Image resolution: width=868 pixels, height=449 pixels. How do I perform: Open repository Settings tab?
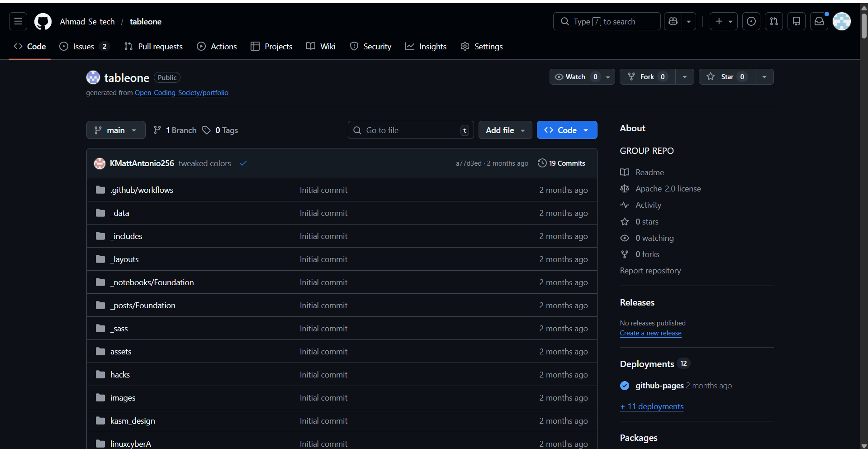(x=482, y=47)
